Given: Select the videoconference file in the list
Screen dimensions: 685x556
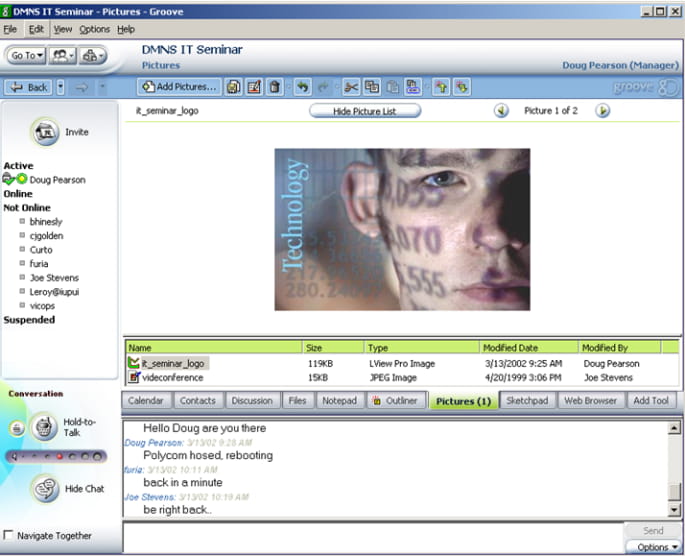Looking at the screenshot, I should coord(173,377).
